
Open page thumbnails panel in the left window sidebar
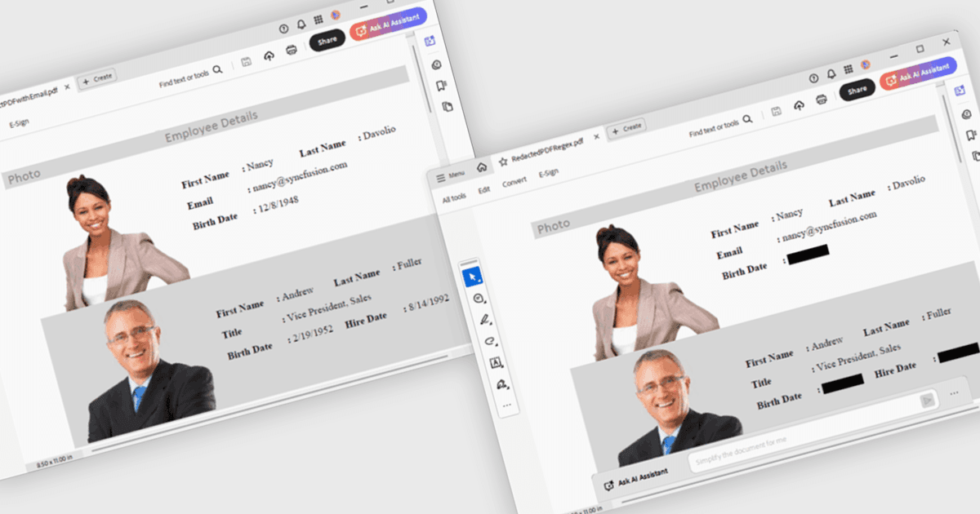[x=447, y=106]
